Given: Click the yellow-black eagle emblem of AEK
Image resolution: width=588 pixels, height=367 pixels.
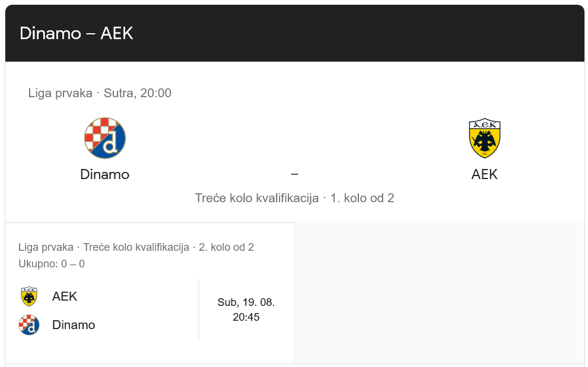Looking at the screenshot, I should (x=484, y=138).
